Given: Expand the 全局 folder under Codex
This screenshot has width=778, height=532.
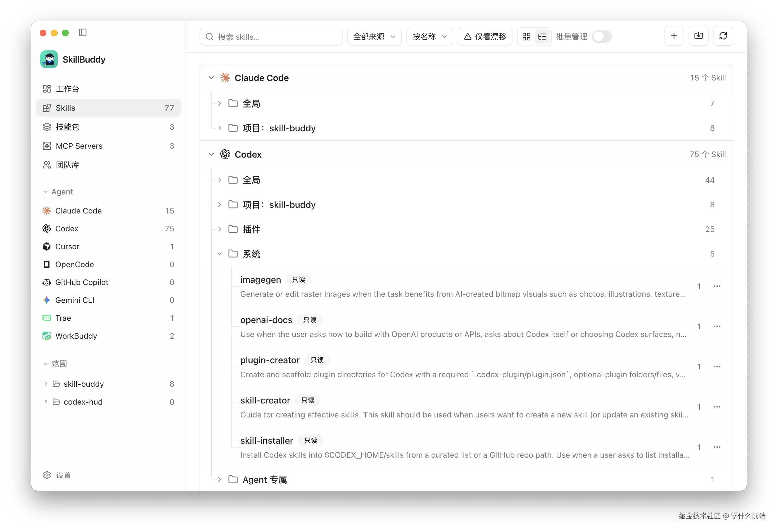Looking at the screenshot, I should pyautogui.click(x=220, y=180).
